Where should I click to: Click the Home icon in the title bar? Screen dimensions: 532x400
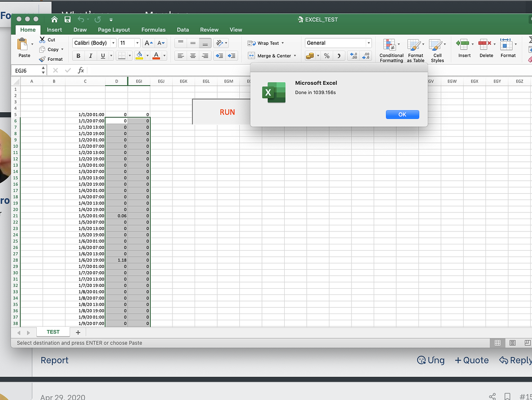click(x=55, y=20)
